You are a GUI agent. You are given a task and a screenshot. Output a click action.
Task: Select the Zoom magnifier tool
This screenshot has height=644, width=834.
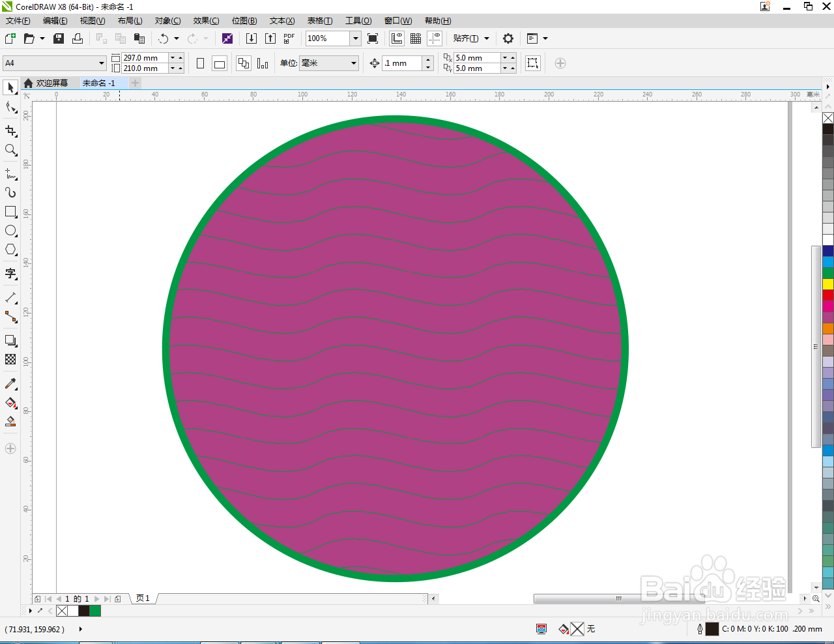pos(10,150)
